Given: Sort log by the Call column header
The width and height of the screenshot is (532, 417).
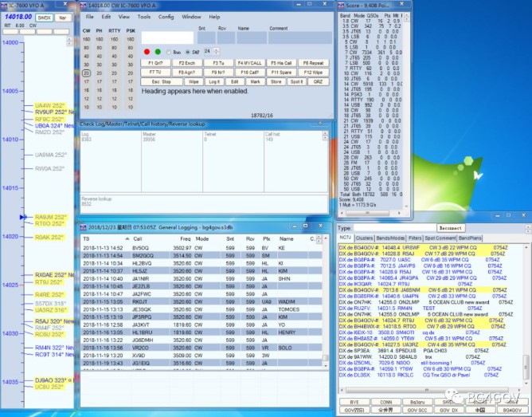Looking at the screenshot, I should pos(138,238).
